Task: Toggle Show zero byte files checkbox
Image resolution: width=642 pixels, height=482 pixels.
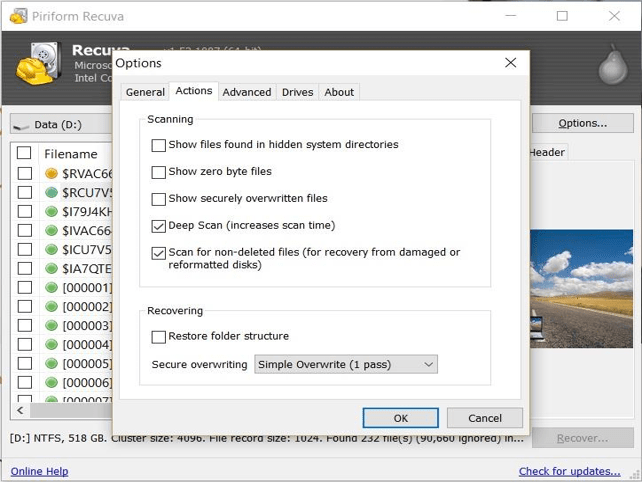Action: coord(158,172)
